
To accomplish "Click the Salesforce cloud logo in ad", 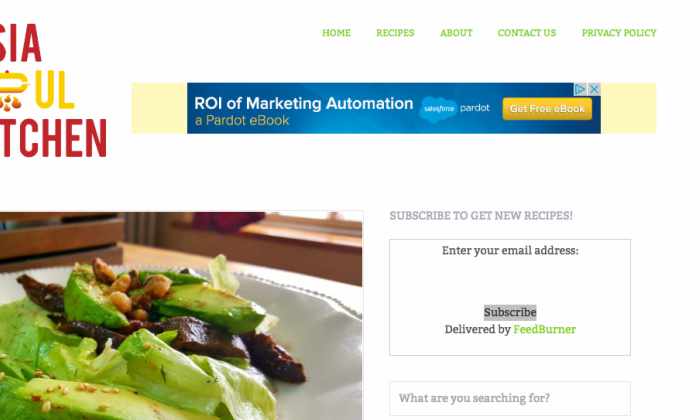I will tap(438, 108).
